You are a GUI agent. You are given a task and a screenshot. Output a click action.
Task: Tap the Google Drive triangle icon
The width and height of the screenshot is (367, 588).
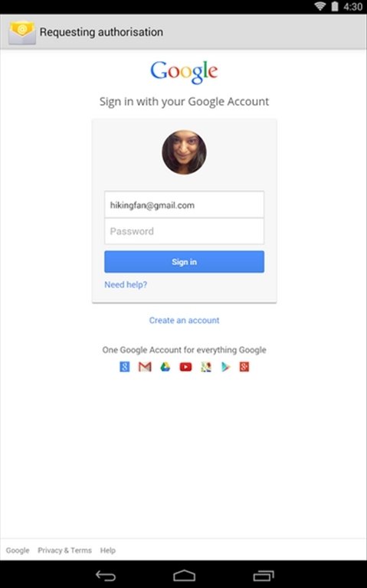click(x=165, y=367)
